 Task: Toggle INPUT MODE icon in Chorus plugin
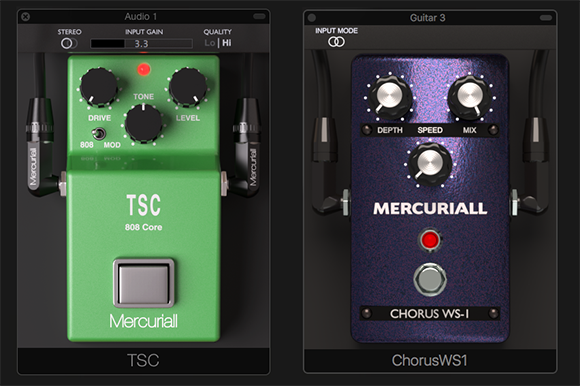[x=336, y=42]
